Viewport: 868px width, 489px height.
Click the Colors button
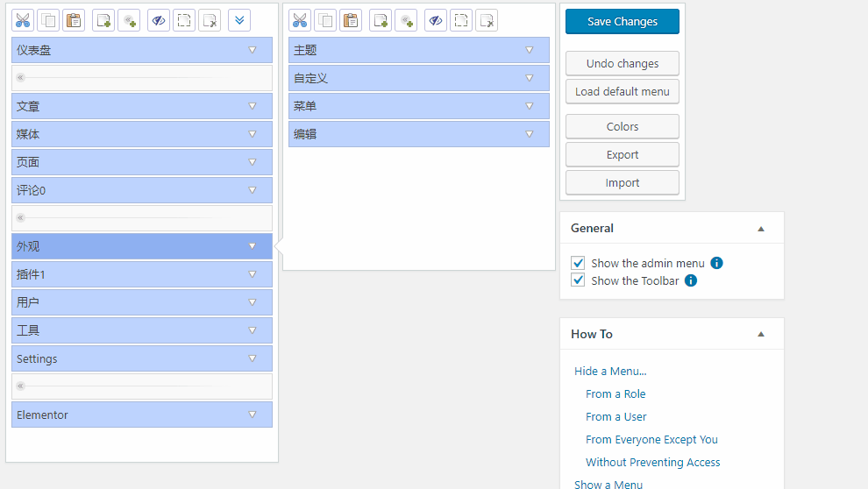click(x=622, y=126)
